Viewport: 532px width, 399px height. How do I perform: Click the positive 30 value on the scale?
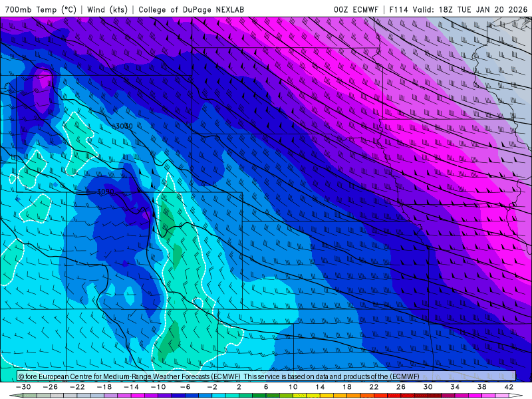click(428, 387)
